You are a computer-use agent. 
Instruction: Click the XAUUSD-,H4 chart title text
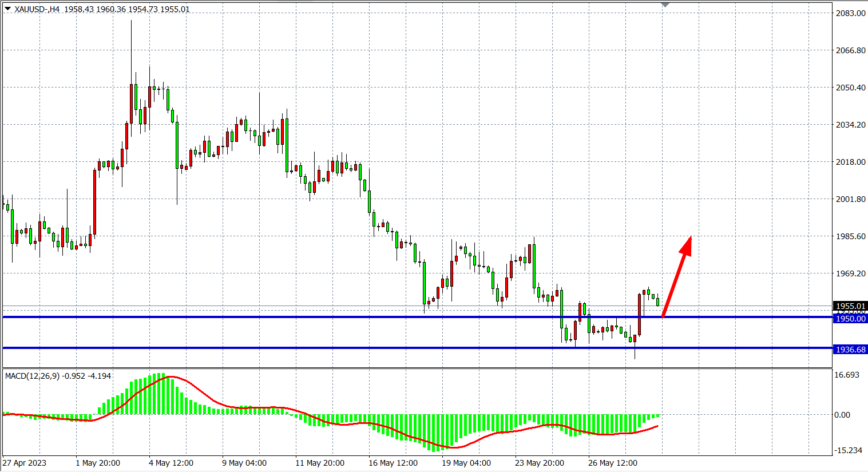coord(37,9)
